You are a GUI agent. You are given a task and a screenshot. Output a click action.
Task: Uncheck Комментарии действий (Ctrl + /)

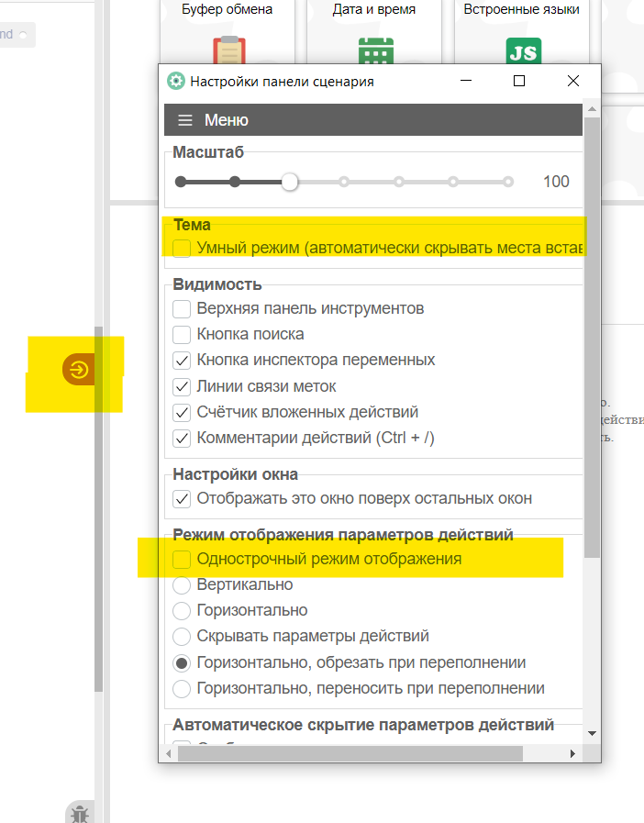click(x=182, y=438)
